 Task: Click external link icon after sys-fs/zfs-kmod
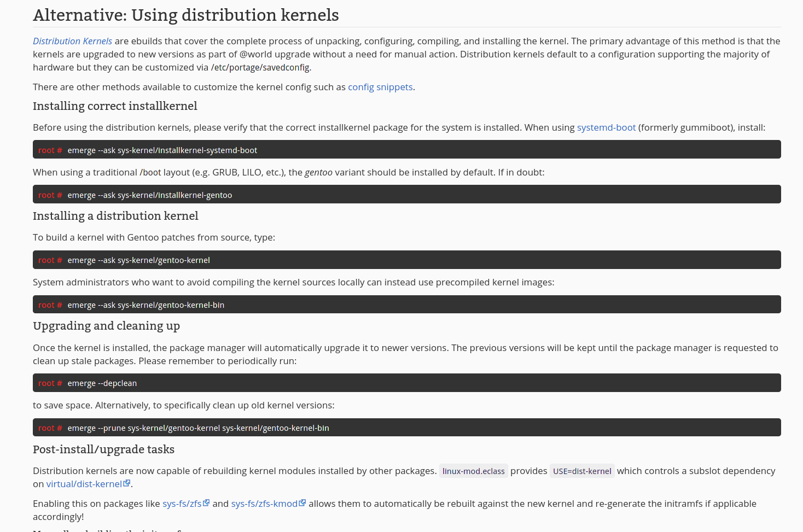tap(302, 503)
